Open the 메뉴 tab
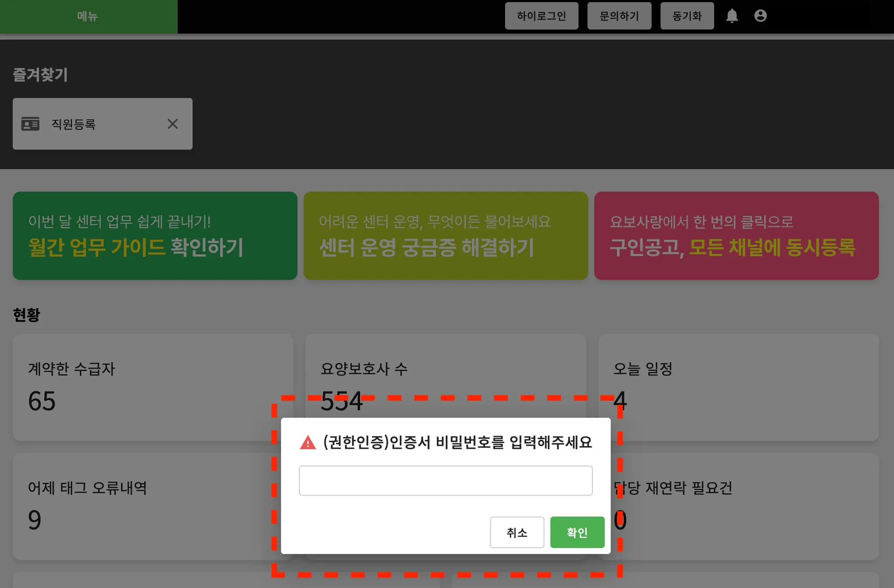894x588 pixels. tap(88, 17)
